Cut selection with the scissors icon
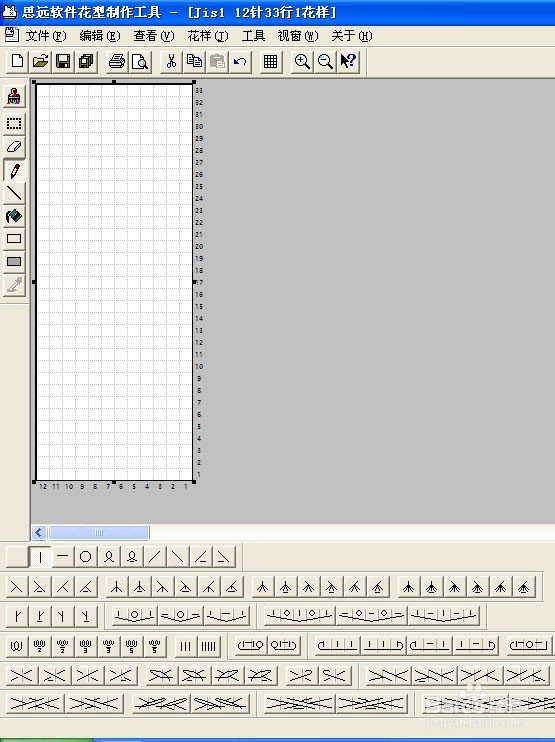The height and width of the screenshot is (742, 555). [x=171, y=62]
